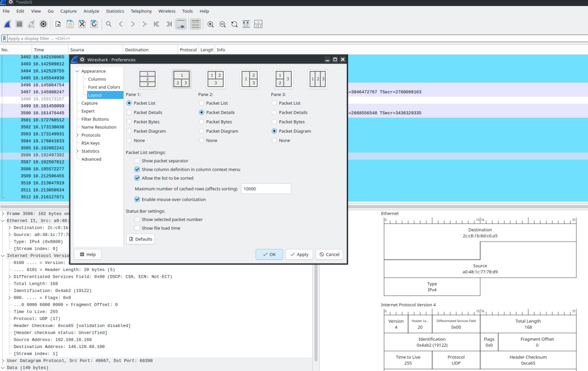Open the Wireless menu

[x=167, y=11]
